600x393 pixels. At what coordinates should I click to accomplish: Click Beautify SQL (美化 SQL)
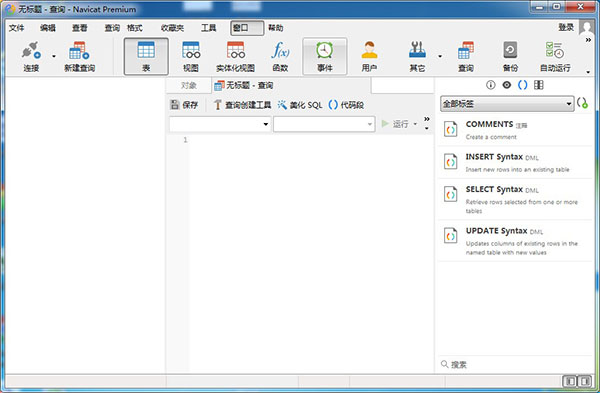click(x=300, y=104)
